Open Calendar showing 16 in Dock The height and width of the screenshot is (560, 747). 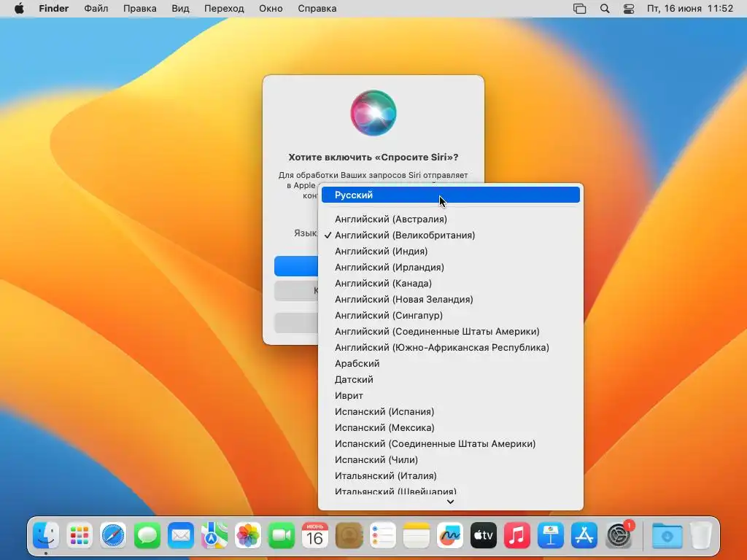click(x=315, y=536)
